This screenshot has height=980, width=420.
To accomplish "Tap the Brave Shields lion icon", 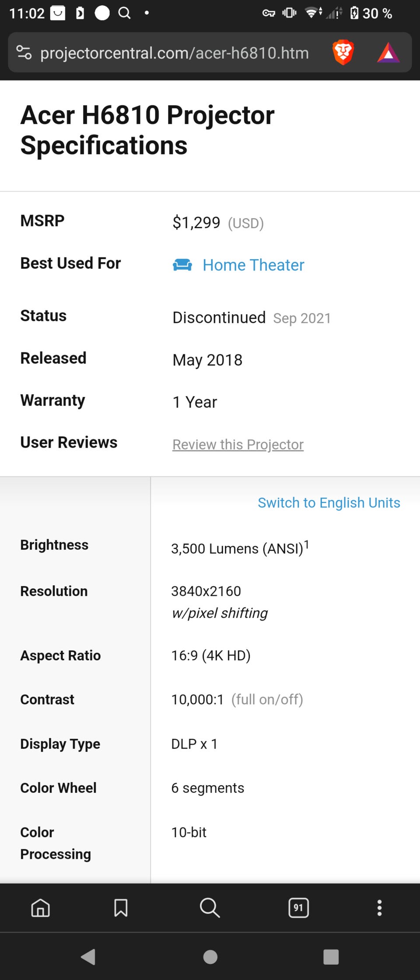I will point(343,52).
